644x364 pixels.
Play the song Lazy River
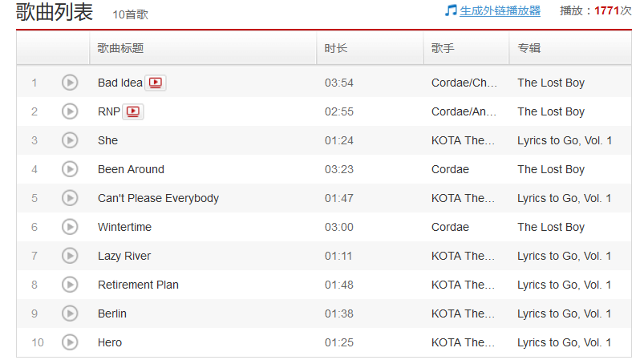[x=70, y=256]
